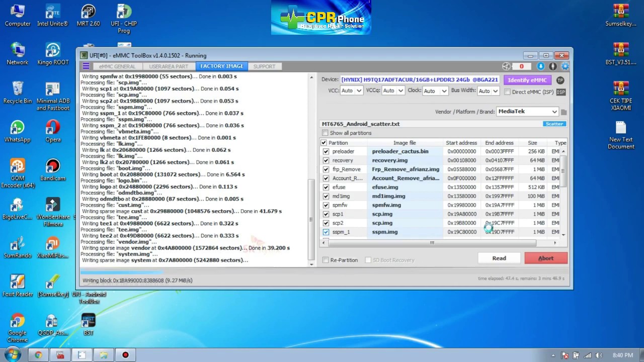The height and width of the screenshot is (362, 644).
Task: Click the recording app taskbar button
Action: pyautogui.click(x=125, y=355)
